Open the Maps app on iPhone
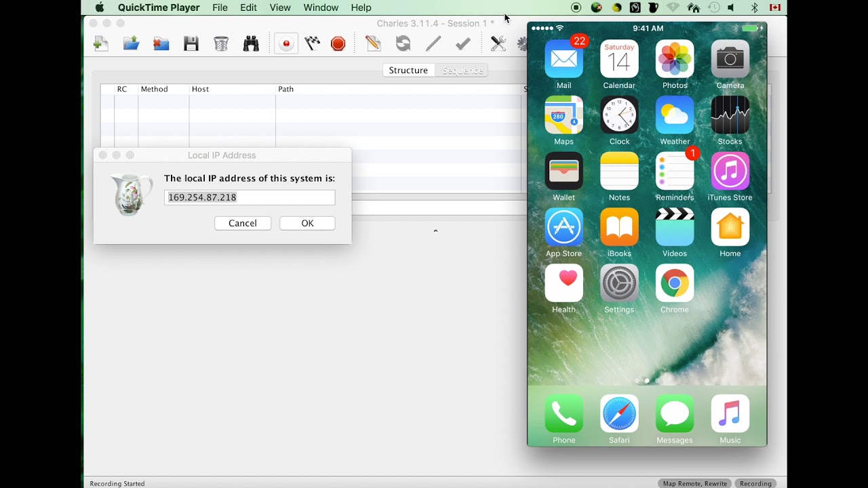This screenshot has width=868, height=488. click(564, 115)
